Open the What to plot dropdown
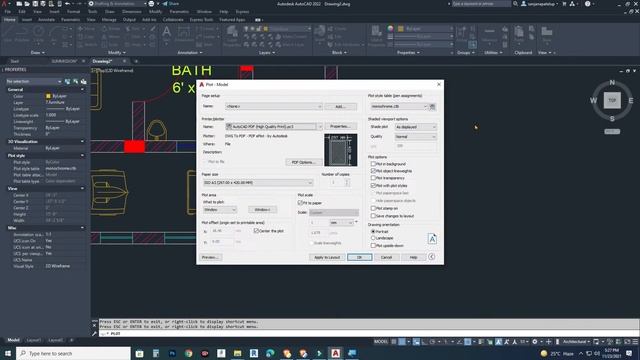 point(220,209)
